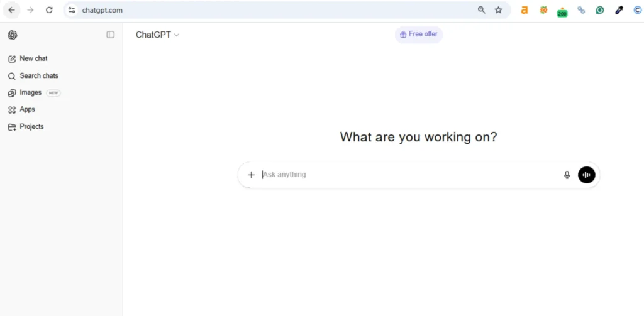Open the Images section
The height and width of the screenshot is (316, 644).
(x=25, y=93)
